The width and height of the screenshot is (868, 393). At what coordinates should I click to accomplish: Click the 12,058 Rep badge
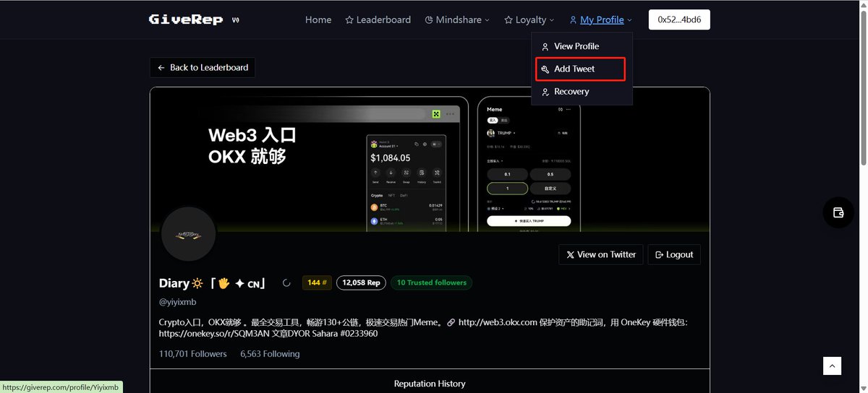point(361,282)
